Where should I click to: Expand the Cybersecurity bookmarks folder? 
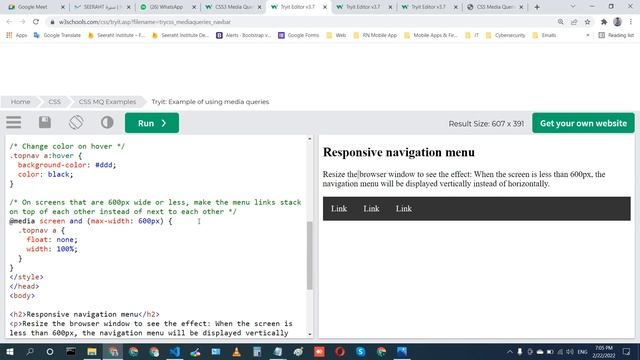click(x=505, y=36)
